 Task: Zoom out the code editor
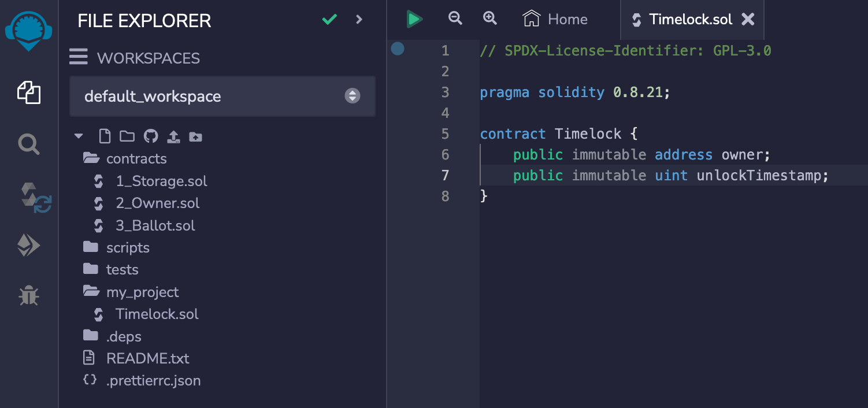click(x=455, y=18)
